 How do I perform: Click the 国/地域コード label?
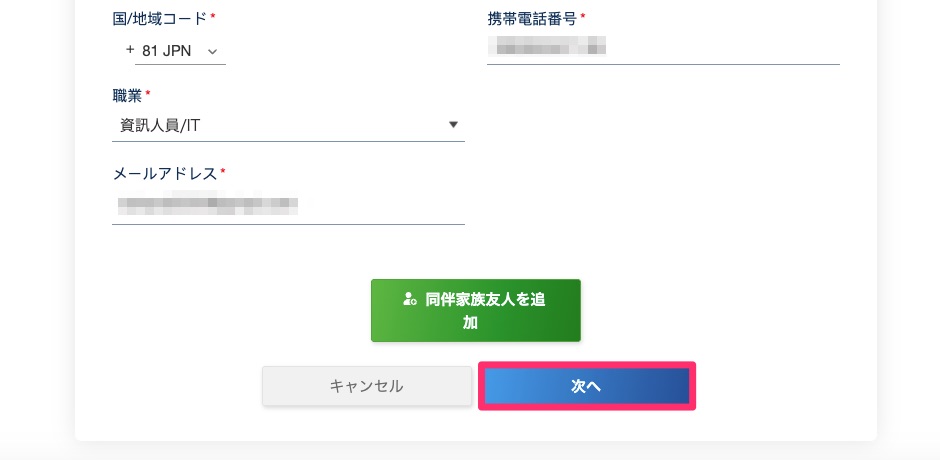tap(160, 18)
